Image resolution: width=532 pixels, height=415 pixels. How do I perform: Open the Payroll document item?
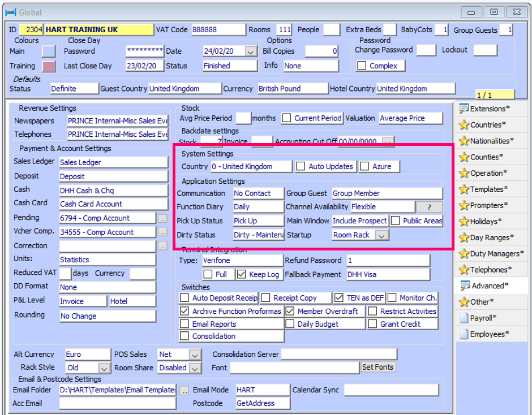pos(491,318)
